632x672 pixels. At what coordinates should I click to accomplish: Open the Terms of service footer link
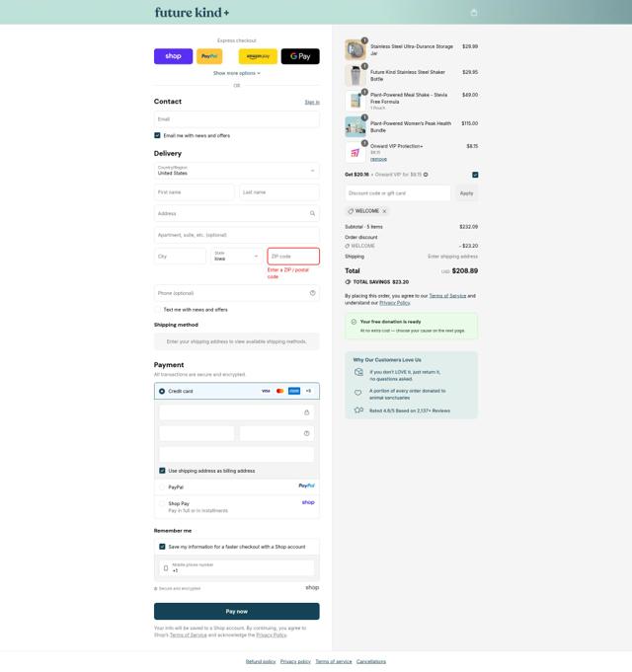pyautogui.click(x=334, y=661)
